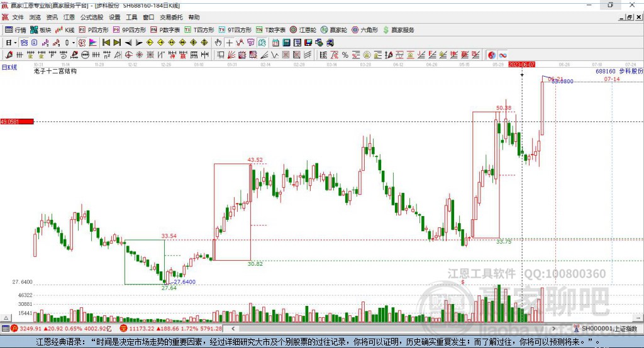The height and width of the screenshot is (348, 644).
Task: Toggle the crosshair cursor tool
Action: pos(229,43)
